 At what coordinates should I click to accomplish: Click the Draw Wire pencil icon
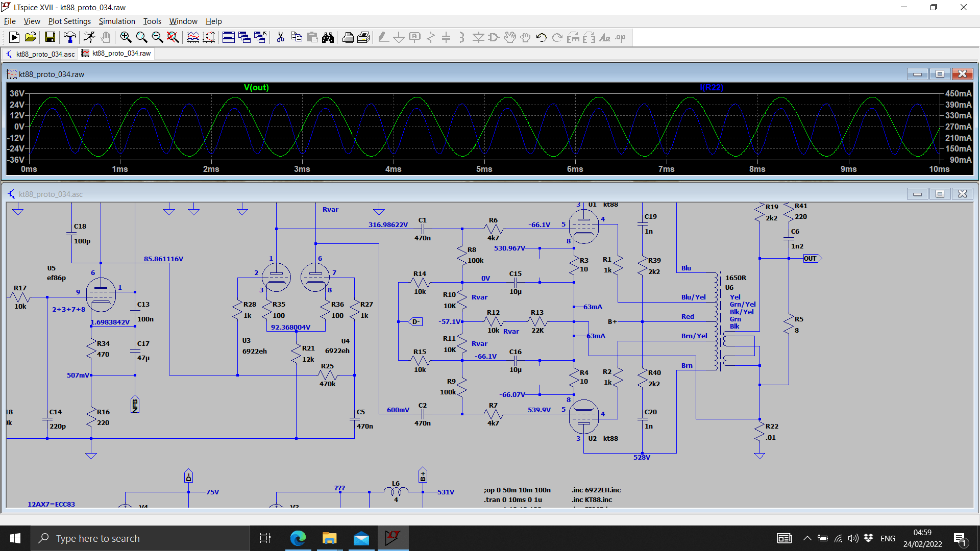[383, 37]
